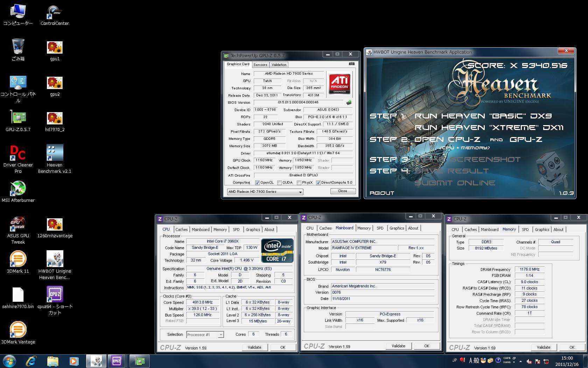Click the RAMPAGE IV EXTREME model field

[364, 248]
